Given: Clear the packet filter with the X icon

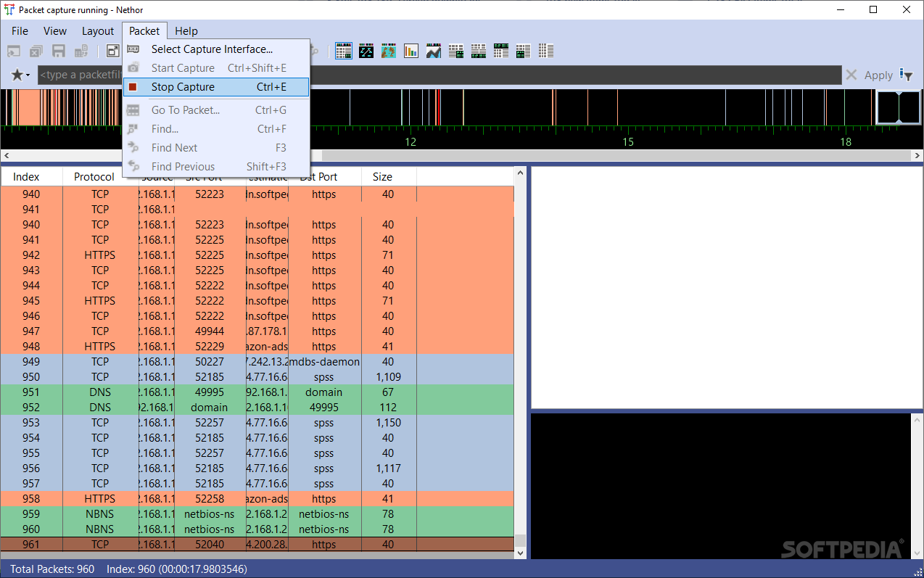Looking at the screenshot, I should pyautogui.click(x=851, y=75).
